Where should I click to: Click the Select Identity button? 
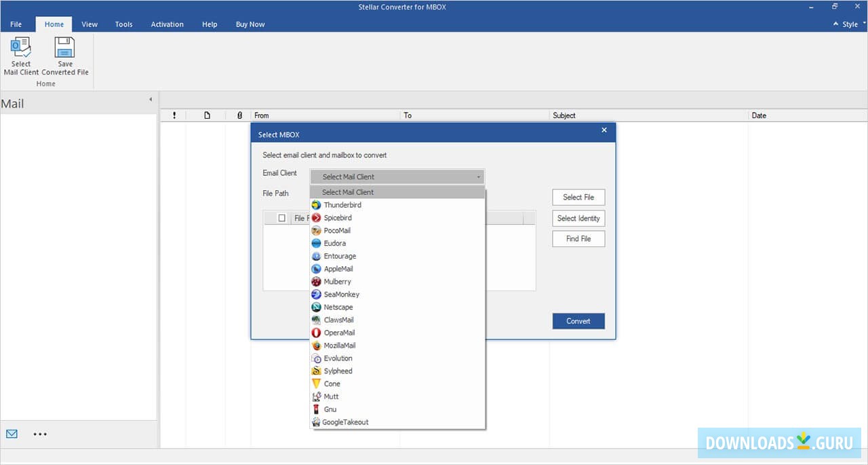(x=578, y=218)
